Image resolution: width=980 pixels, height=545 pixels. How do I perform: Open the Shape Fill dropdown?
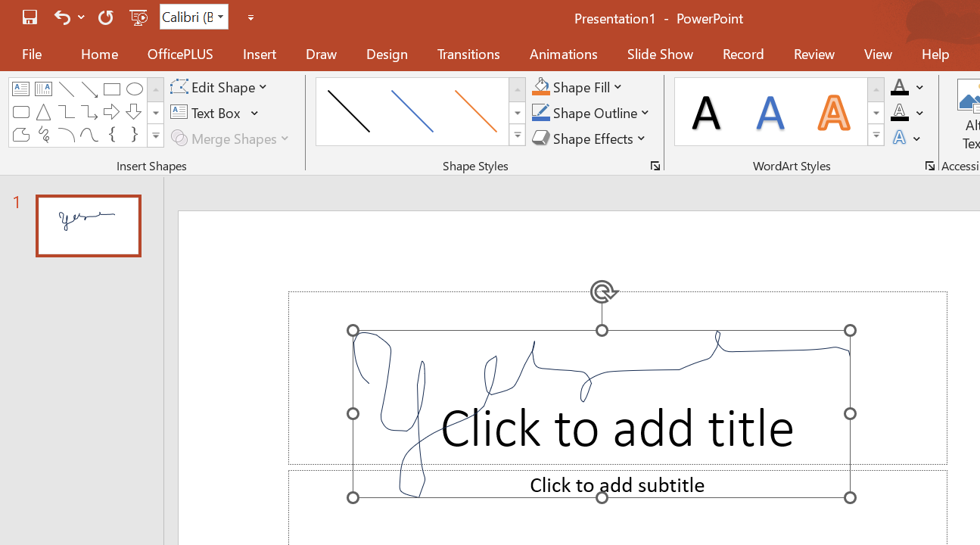pyautogui.click(x=577, y=86)
